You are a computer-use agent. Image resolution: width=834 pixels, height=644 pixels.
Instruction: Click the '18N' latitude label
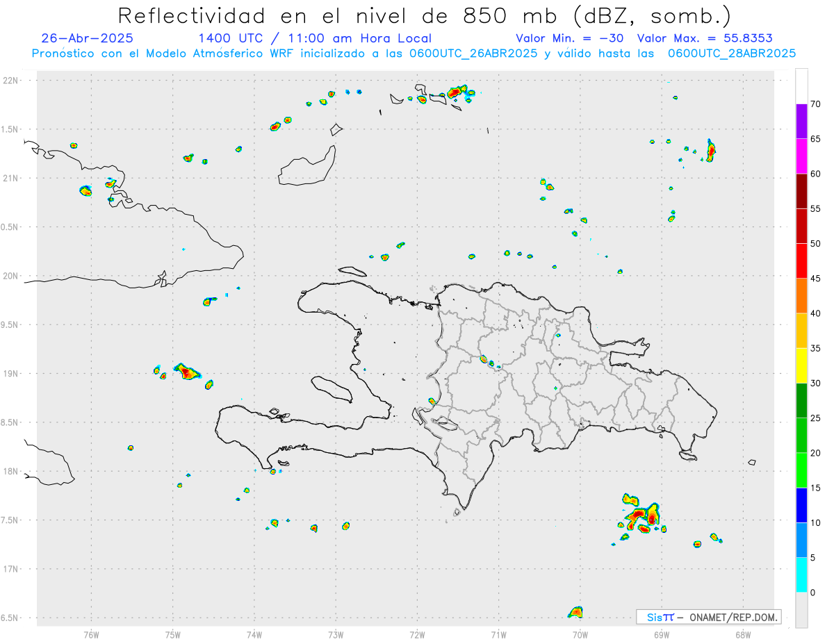point(12,471)
